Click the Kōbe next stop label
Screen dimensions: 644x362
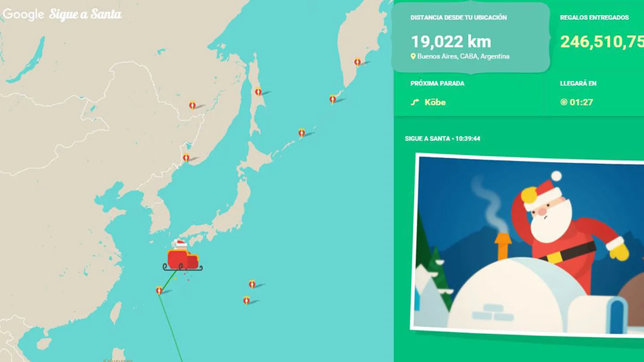(x=435, y=102)
